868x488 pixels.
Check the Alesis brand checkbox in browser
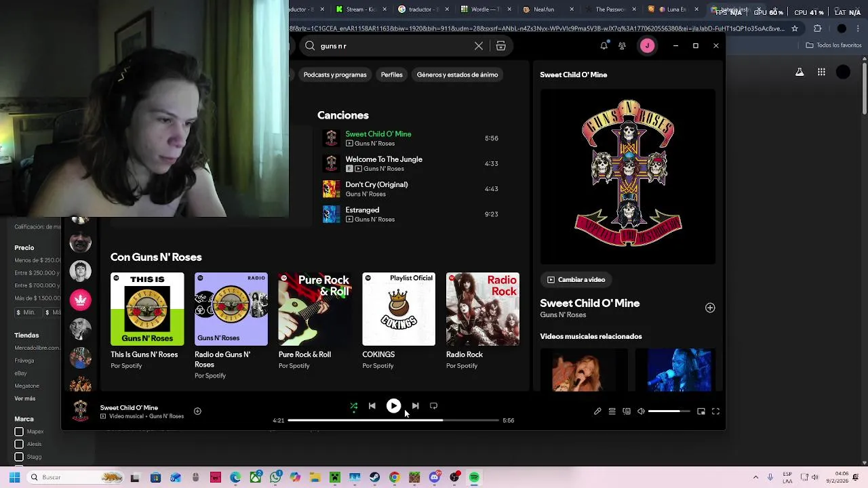click(x=19, y=444)
